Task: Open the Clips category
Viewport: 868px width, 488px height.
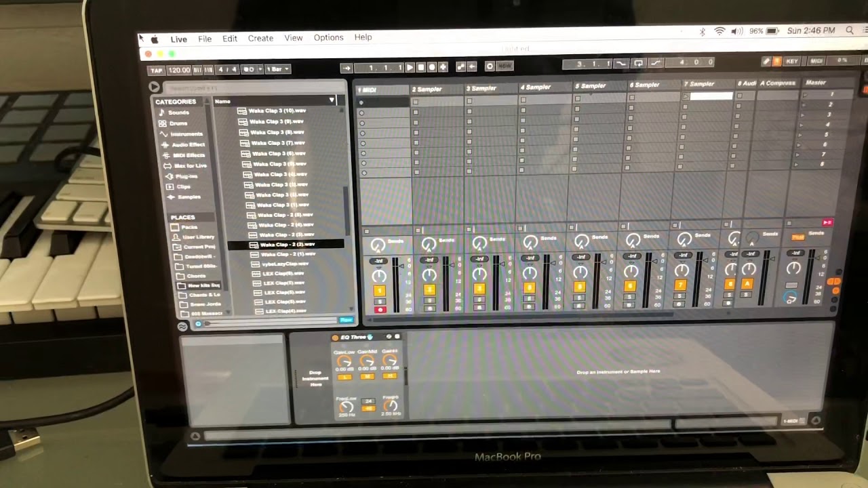Action: pos(179,186)
